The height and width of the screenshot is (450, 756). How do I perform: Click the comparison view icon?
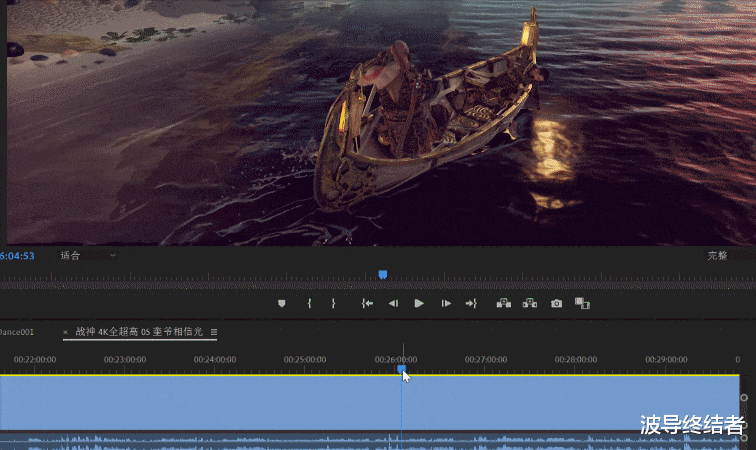tap(582, 303)
